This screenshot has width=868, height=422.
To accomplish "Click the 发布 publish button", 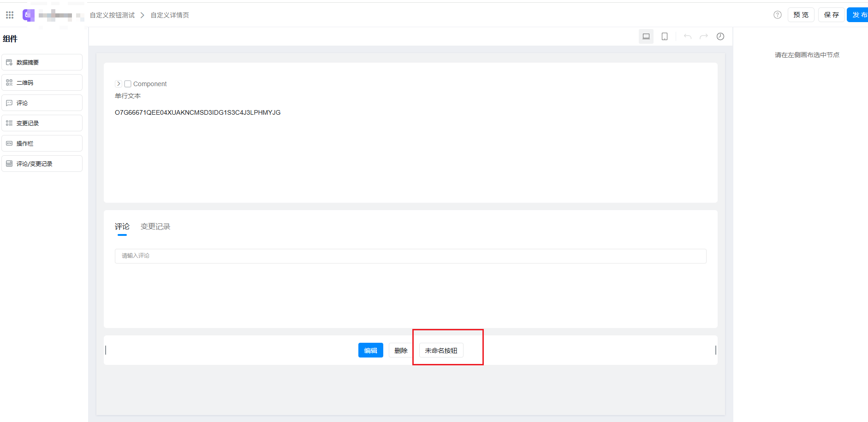I will click(x=858, y=15).
